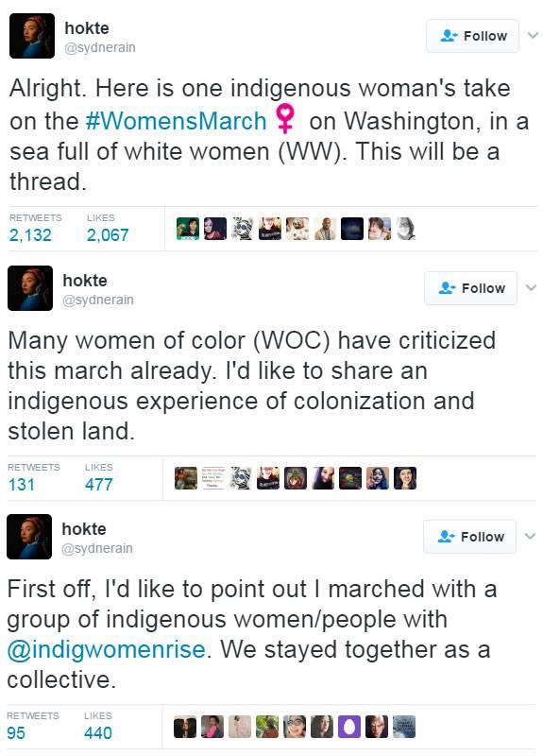Select the first green liker avatar, first tweet
This screenshot has height=756, width=543.
coord(188,229)
